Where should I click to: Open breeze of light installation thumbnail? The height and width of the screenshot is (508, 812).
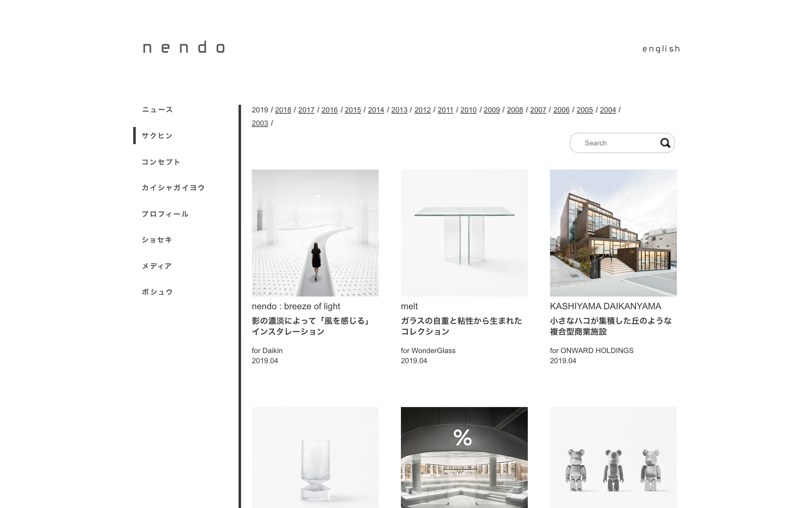pyautogui.click(x=315, y=233)
